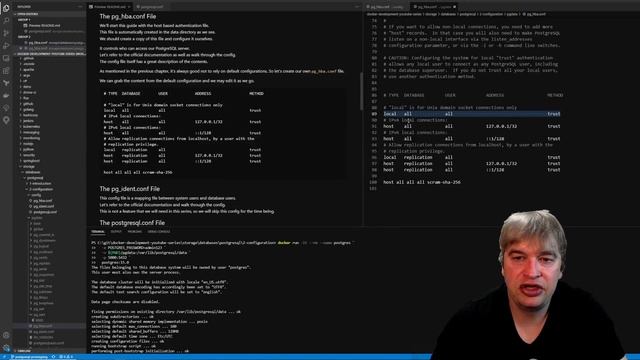Image resolution: width=640 pixels, height=360 pixels.
Task: Open the Accounts menu icon
Action: click(x=6, y=335)
